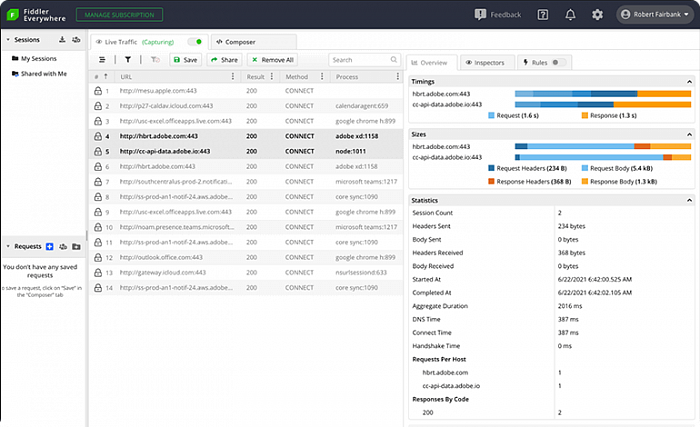
Task: Click the Fiddler Everywhere logo icon
Action: [x=12, y=15]
